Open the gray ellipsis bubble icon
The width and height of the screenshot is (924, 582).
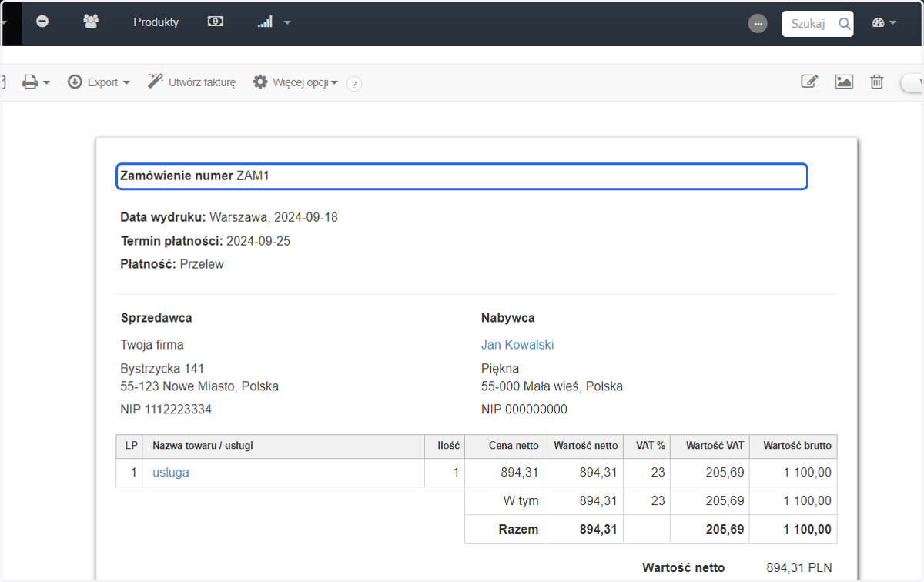coord(758,24)
